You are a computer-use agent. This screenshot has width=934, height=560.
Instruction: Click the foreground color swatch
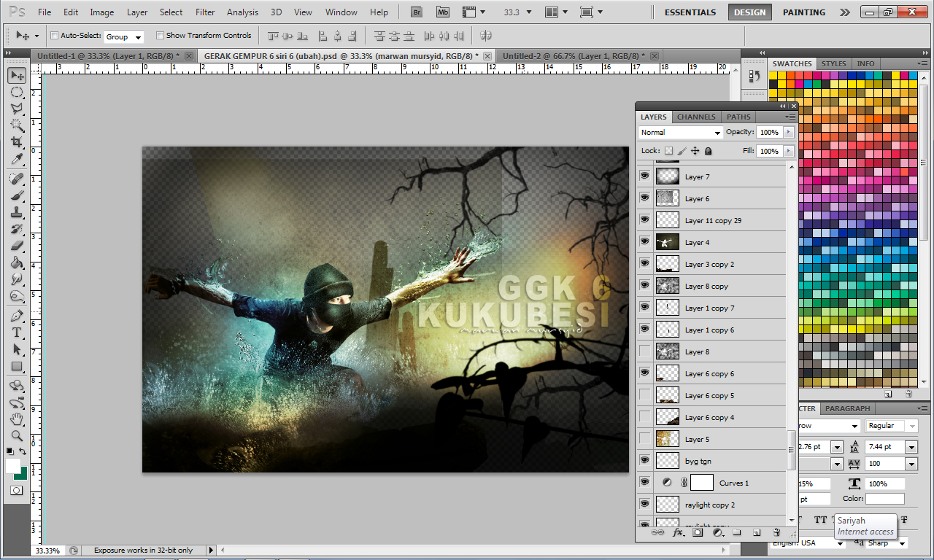[12, 465]
